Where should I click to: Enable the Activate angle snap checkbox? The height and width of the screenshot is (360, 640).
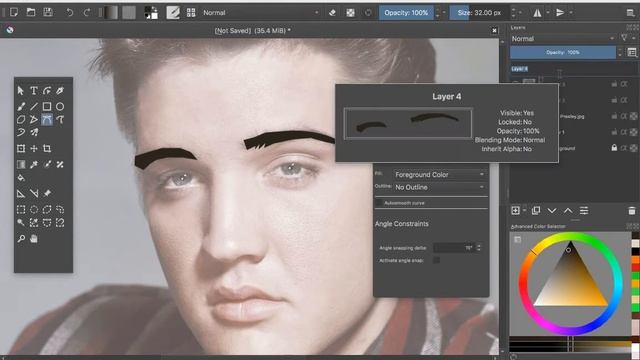(x=436, y=260)
